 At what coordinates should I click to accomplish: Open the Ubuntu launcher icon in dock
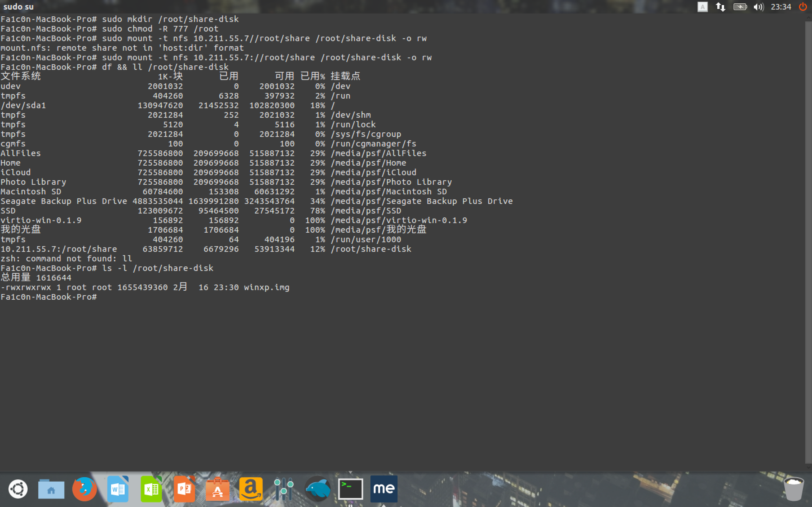click(x=18, y=489)
